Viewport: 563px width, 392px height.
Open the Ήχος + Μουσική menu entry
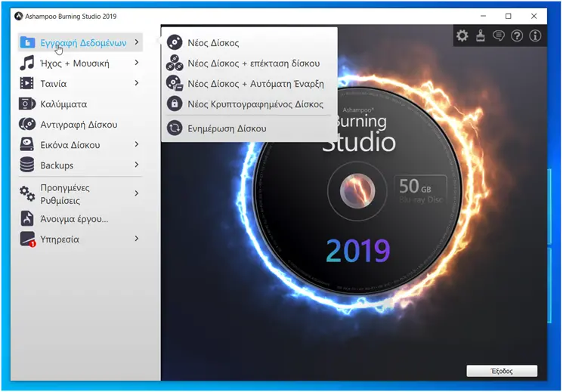click(80, 63)
